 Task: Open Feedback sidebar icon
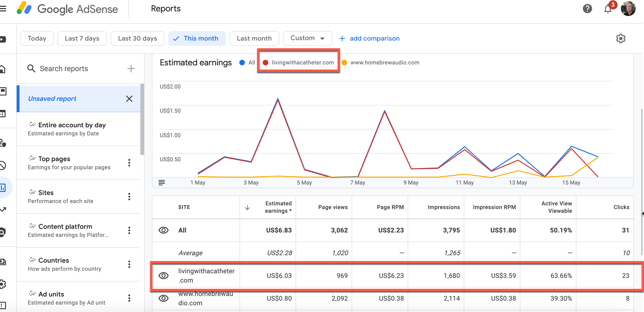3,305
